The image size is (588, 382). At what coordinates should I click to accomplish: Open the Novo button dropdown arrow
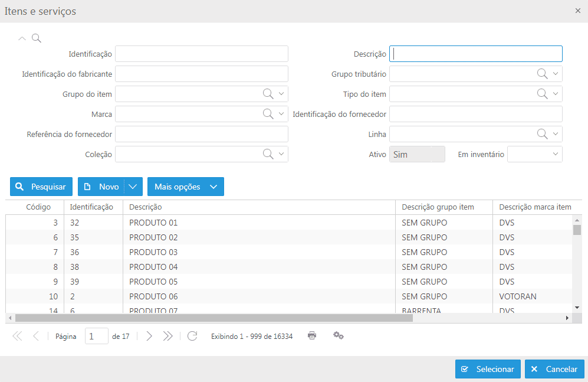click(133, 187)
